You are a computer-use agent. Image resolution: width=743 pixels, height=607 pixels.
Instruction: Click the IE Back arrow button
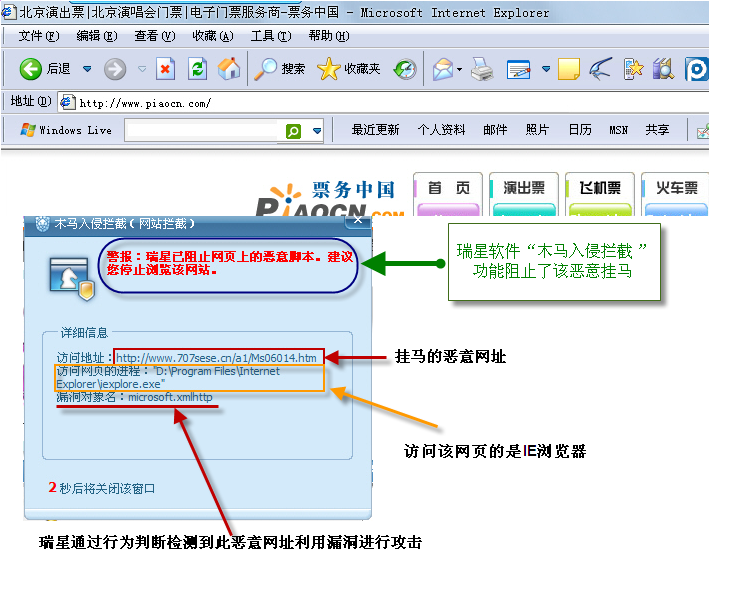(x=31, y=69)
